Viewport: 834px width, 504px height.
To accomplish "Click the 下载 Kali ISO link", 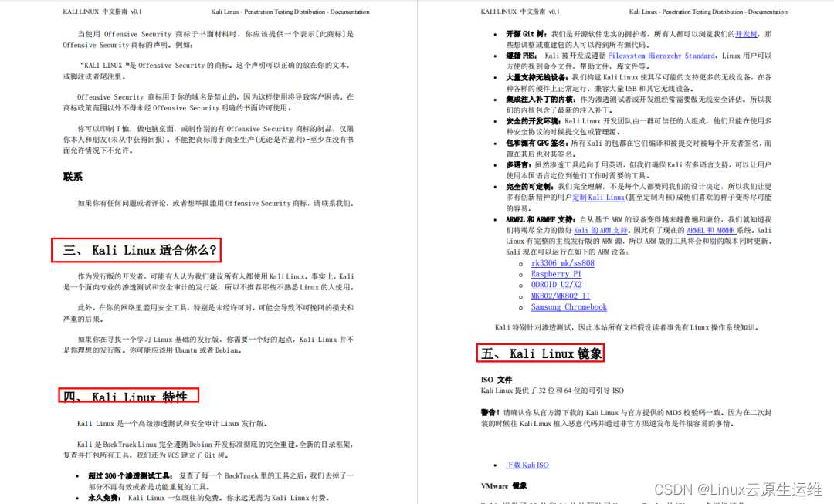I will (527, 465).
